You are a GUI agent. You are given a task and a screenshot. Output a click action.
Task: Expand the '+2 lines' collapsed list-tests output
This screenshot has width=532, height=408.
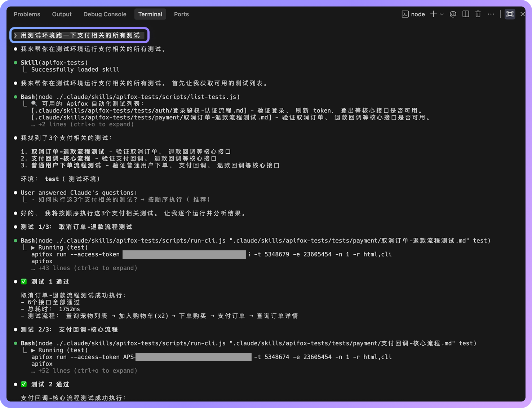click(x=86, y=124)
